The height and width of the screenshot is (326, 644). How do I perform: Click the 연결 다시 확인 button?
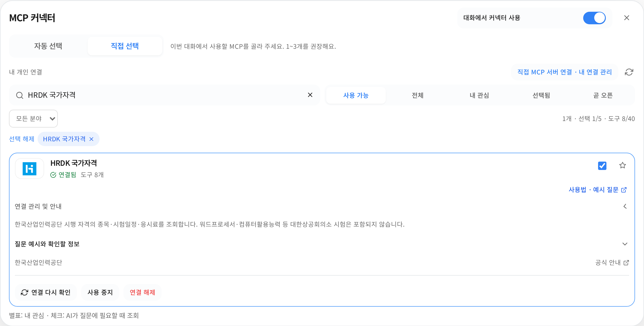coord(46,292)
